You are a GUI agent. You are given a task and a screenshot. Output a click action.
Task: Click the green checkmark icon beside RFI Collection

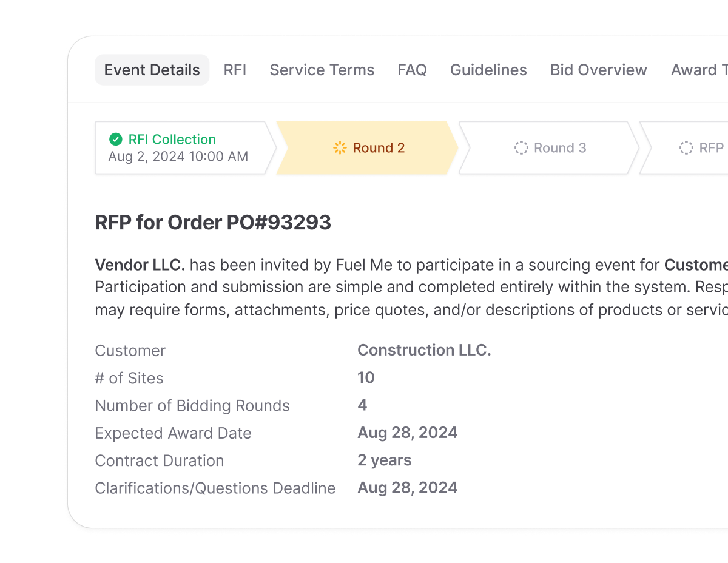click(x=115, y=140)
